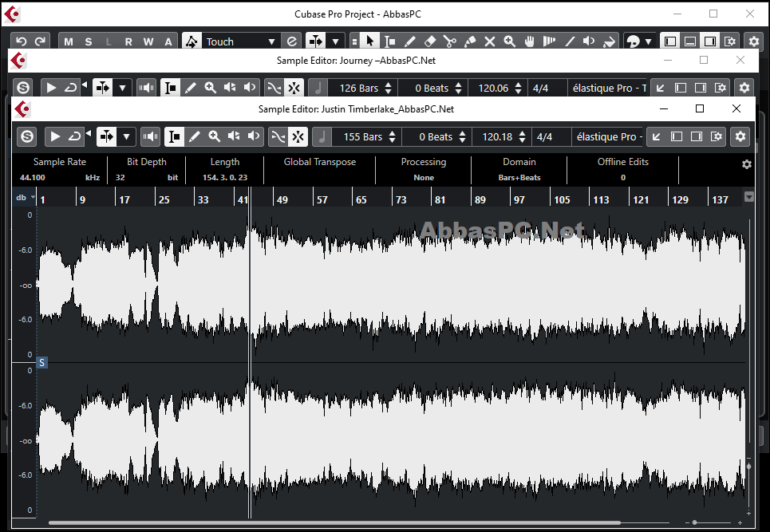Open Journey Sample Editor toolbar settings gear

tap(744, 88)
